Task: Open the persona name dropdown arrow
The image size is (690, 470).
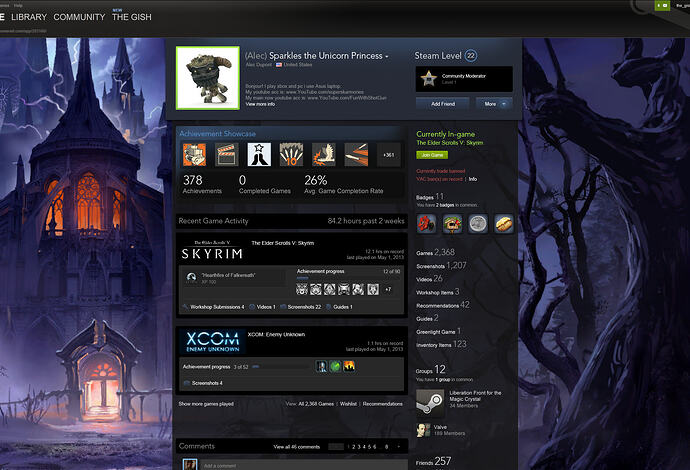Action: (387, 56)
